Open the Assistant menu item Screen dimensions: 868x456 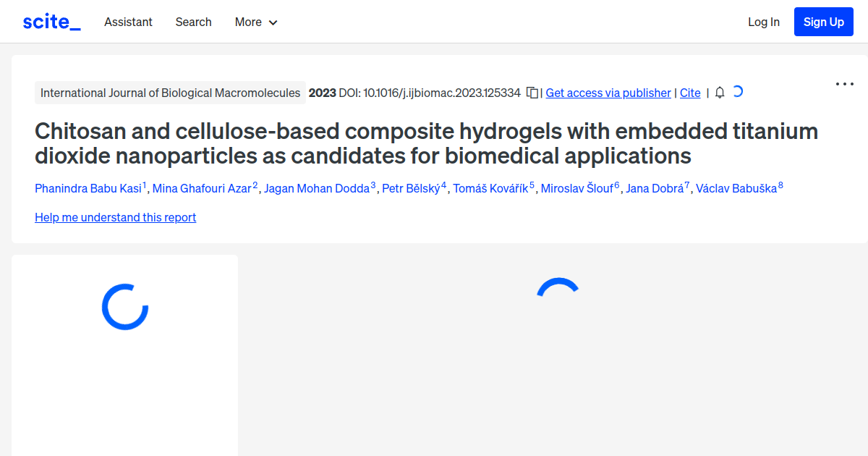click(128, 22)
